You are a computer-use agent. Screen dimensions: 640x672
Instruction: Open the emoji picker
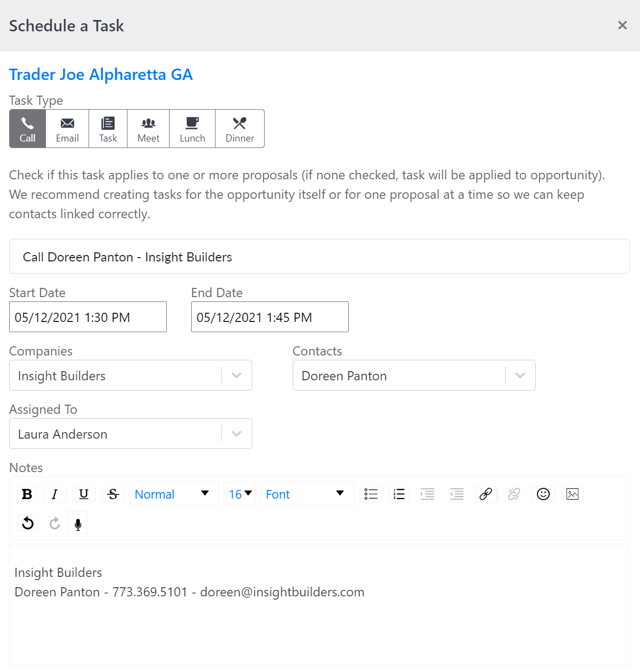pyautogui.click(x=543, y=494)
